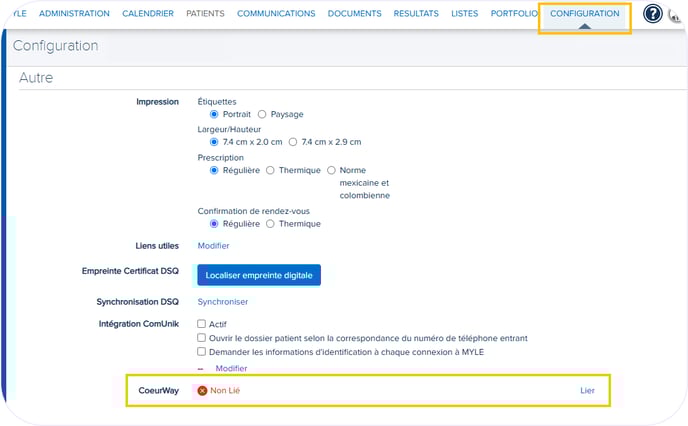Screen dimensions: 688x426
Task: Choose 7.4 cm x 2.9 cm label size
Action: coord(293,142)
